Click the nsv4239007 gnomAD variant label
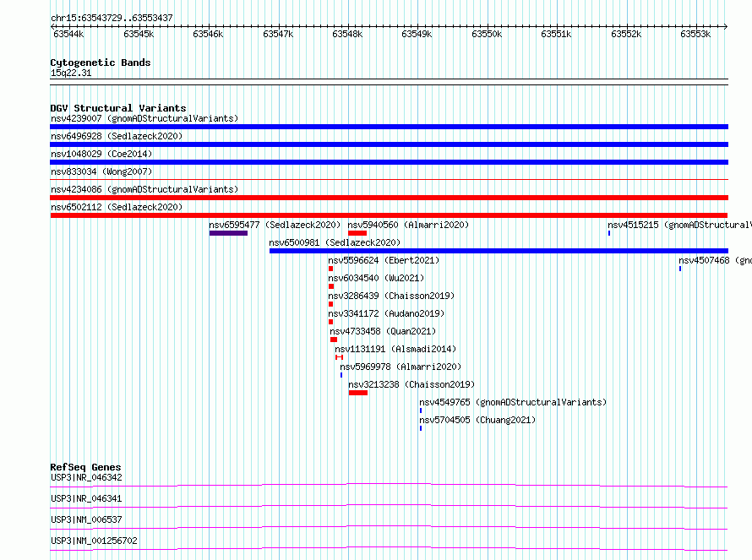752x560 pixels. click(x=144, y=118)
